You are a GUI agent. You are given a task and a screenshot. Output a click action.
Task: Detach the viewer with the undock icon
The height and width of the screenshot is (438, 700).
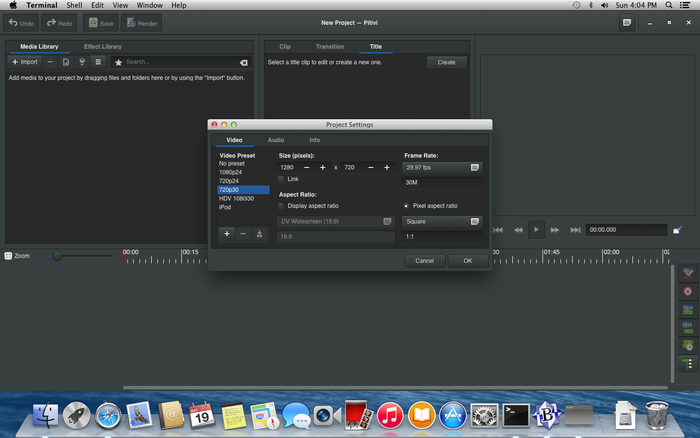(x=677, y=229)
